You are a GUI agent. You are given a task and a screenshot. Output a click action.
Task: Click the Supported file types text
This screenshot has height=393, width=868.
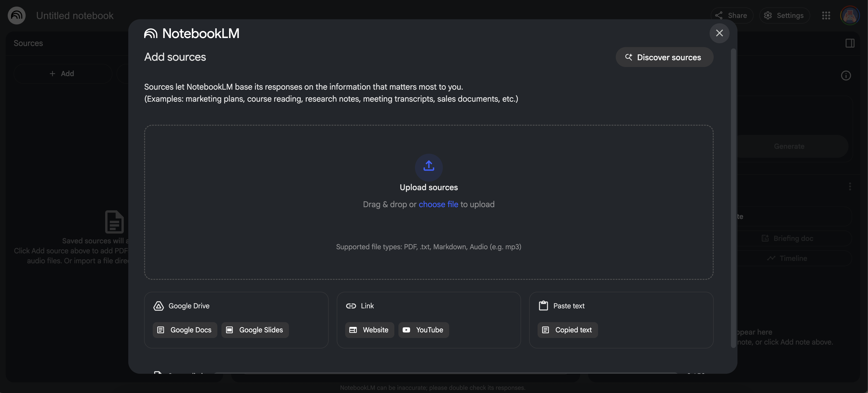429,247
